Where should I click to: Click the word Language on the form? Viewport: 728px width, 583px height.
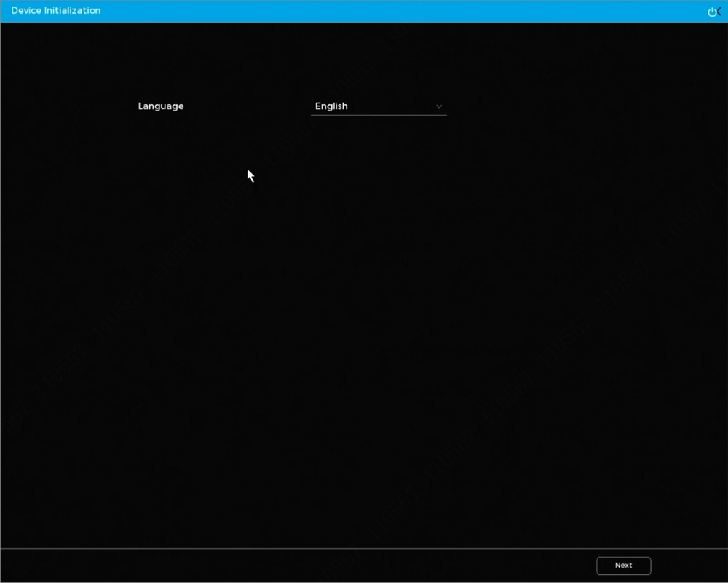pyautogui.click(x=161, y=106)
